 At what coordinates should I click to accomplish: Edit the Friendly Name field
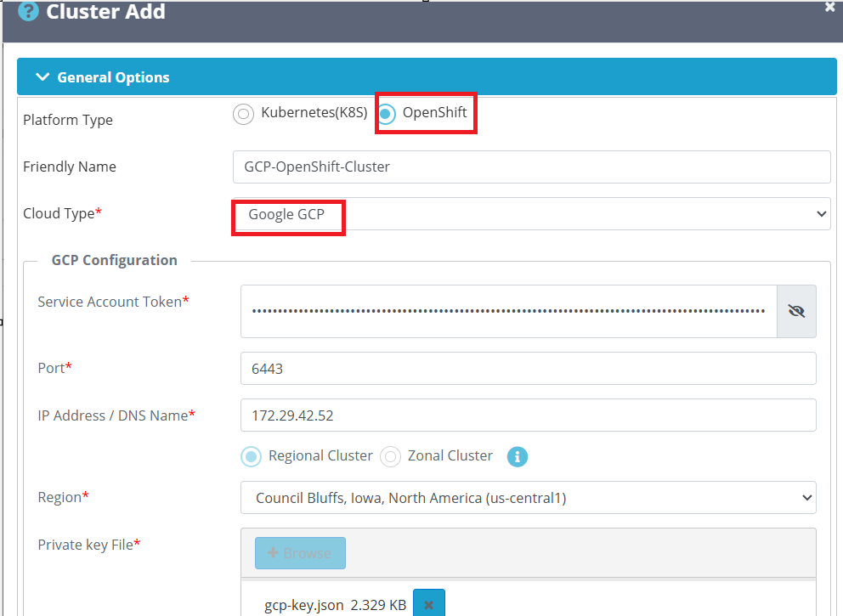click(x=531, y=167)
